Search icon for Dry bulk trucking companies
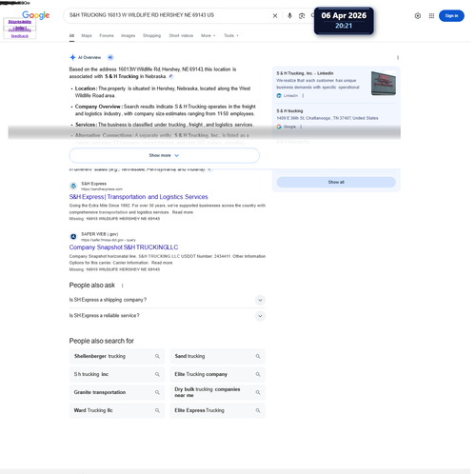This screenshot has width=476, height=474. pyautogui.click(x=258, y=392)
